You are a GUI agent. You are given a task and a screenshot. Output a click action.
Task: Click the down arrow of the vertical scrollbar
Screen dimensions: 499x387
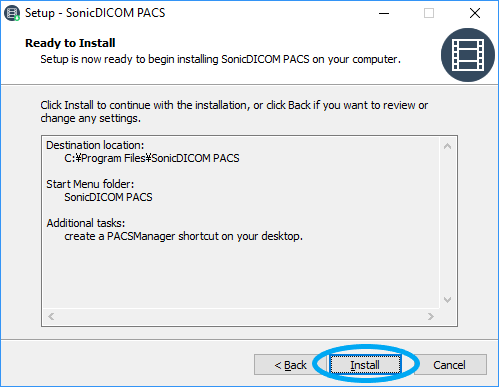coord(448,300)
